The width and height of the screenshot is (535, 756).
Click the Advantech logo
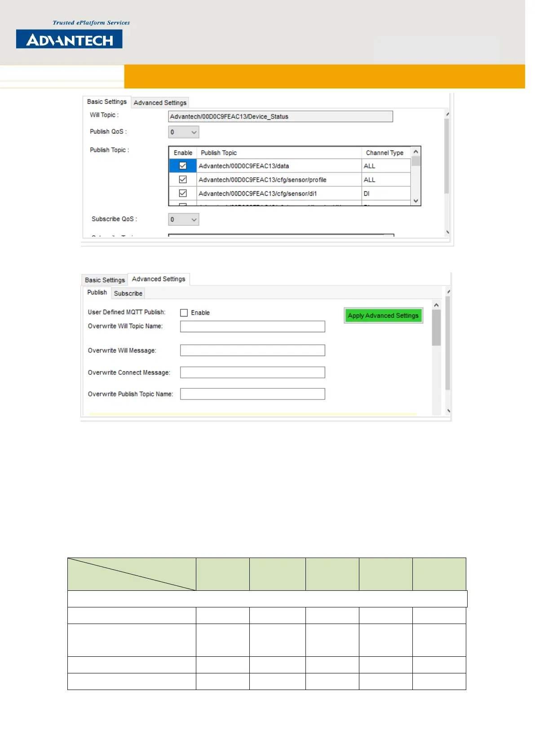(x=69, y=39)
